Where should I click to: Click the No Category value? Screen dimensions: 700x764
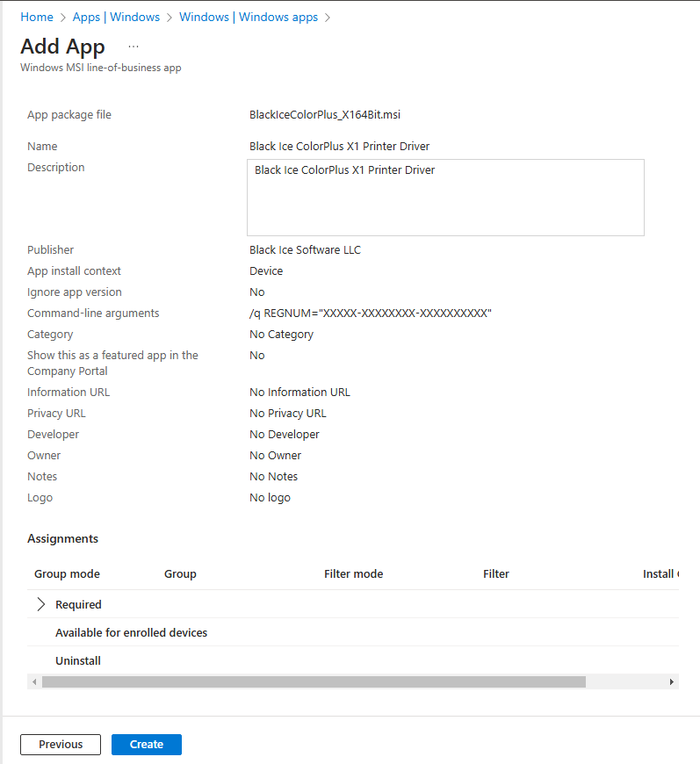coord(281,335)
